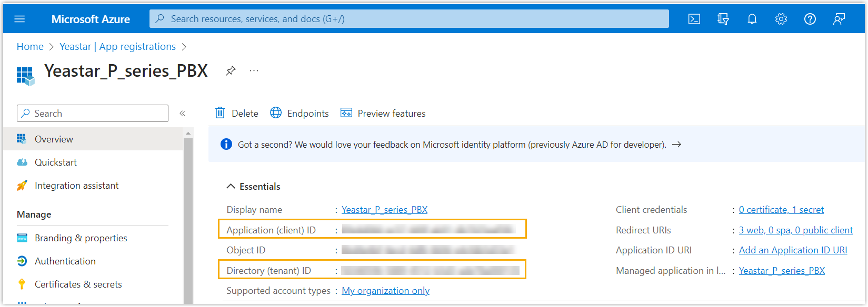Image resolution: width=868 pixels, height=307 pixels.
Task: Collapse the left sidebar with the double chevron
Action: point(183,114)
